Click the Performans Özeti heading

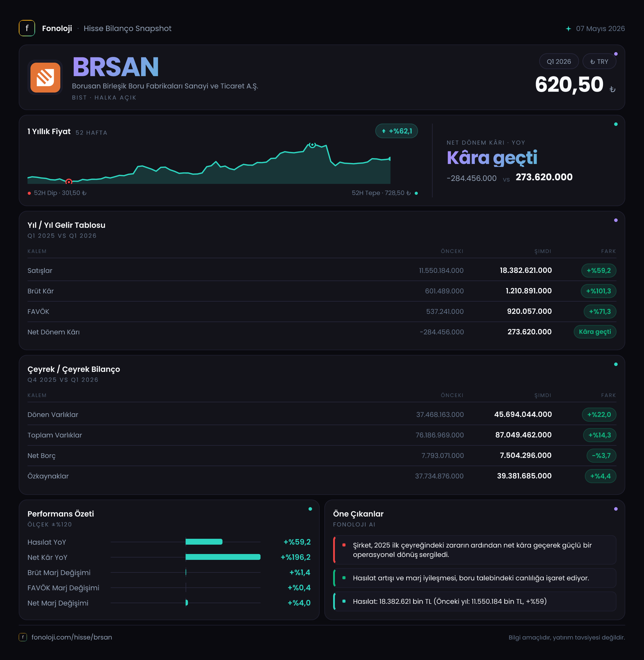point(61,514)
